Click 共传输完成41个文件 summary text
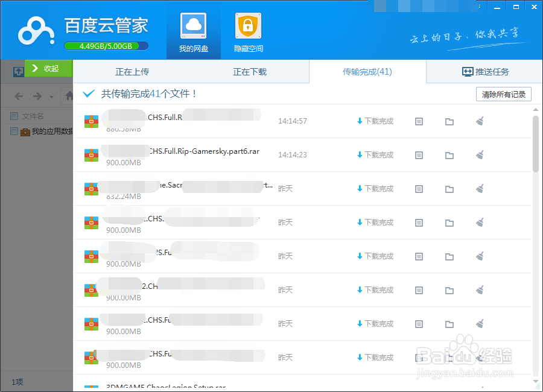The width and height of the screenshot is (543, 392). pos(148,93)
